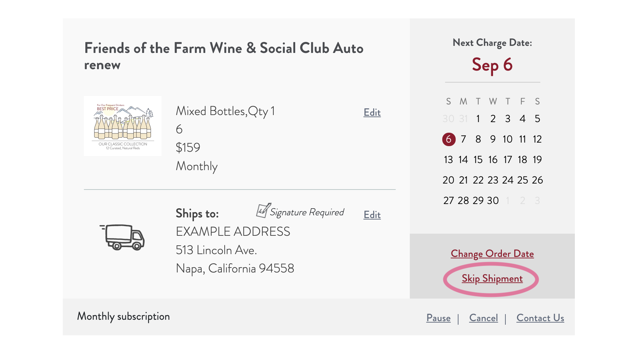Image resolution: width=644 pixels, height=348 pixels.
Task: Click calendar date 18
Action: tap(522, 160)
